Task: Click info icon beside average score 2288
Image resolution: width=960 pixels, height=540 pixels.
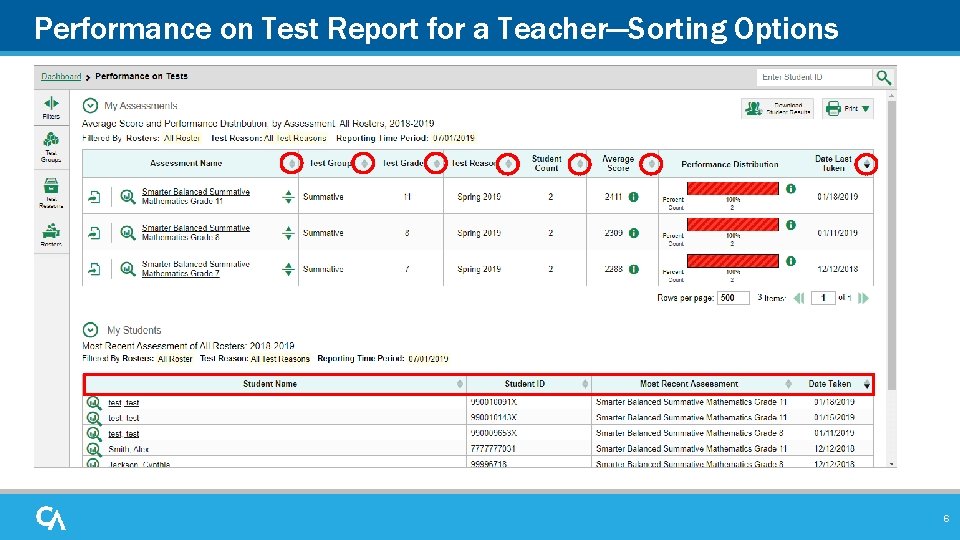Action: [x=634, y=269]
